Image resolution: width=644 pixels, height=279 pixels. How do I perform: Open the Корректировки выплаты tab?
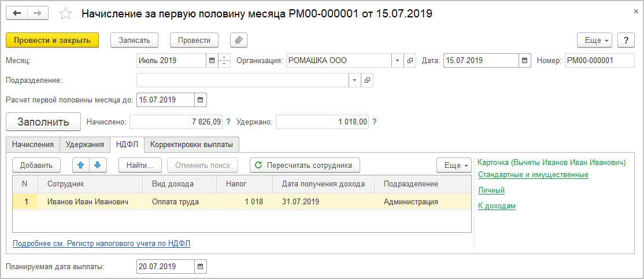(x=191, y=144)
